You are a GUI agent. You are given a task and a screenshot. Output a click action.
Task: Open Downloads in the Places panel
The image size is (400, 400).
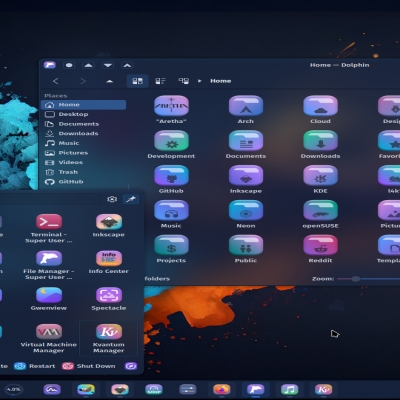click(x=83, y=134)
